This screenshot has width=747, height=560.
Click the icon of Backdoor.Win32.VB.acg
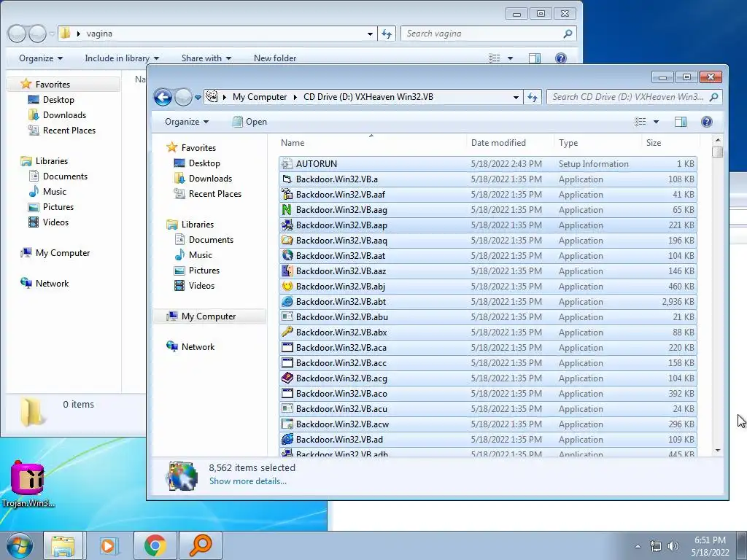coord(286,378)
